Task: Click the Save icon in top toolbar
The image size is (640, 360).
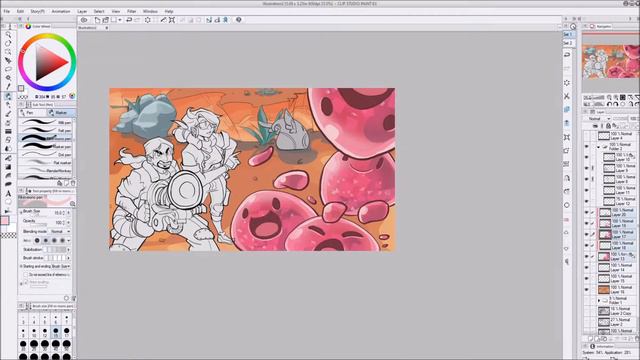Action: point(114,20)
